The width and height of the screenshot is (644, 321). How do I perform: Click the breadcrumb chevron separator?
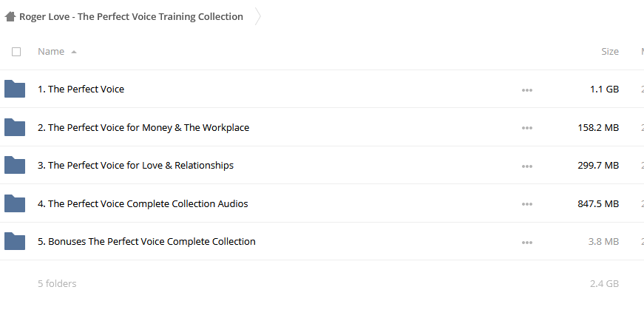(x=257, y=16)
